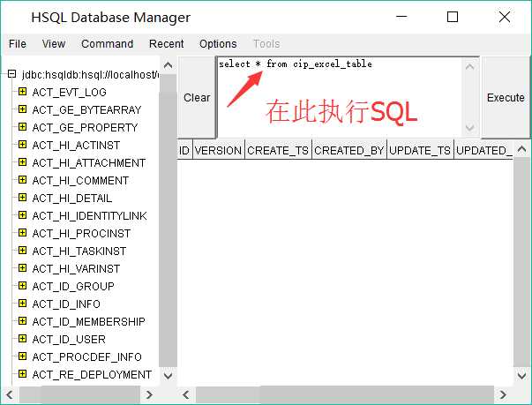Expand the ACT_HI_PROCINST table node
This screenshot has width=532, height=405.
click(x=22, y=233)
